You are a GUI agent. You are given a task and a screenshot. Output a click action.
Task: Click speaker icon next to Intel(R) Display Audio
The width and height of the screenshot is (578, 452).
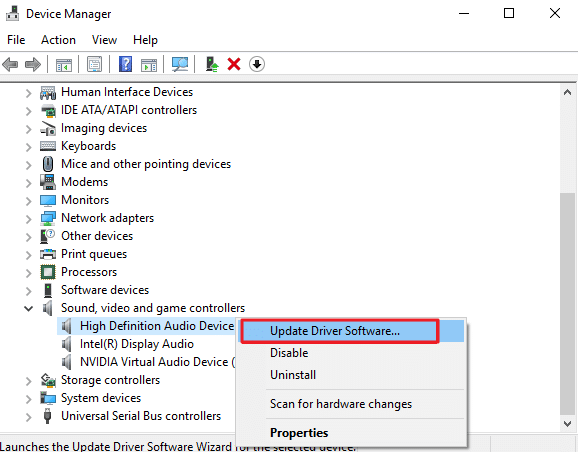pos(67,344)
